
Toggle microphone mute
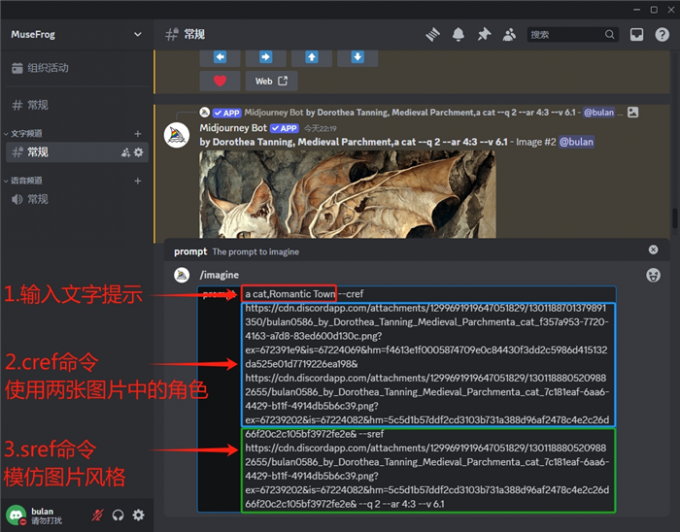(x=97, y=515)
